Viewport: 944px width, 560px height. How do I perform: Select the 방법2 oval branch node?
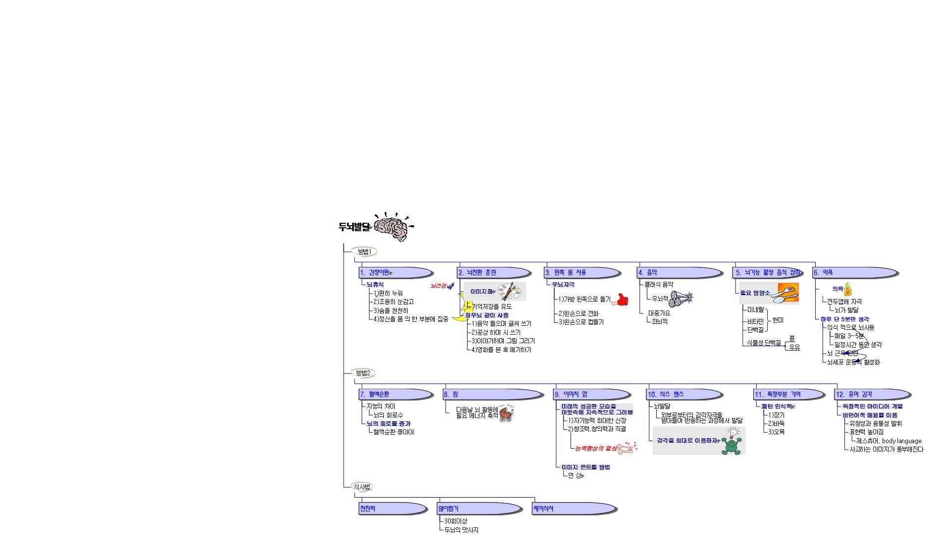363,373
